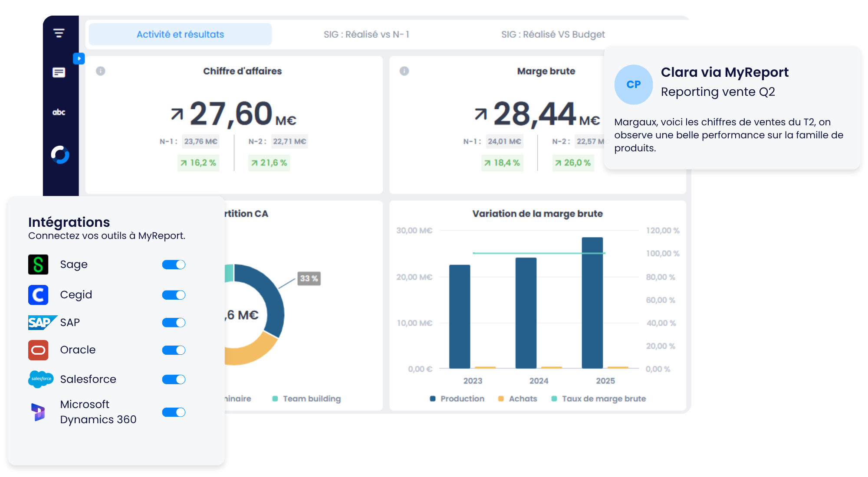Click the circular MyReport logo icon

click(60, 154)
